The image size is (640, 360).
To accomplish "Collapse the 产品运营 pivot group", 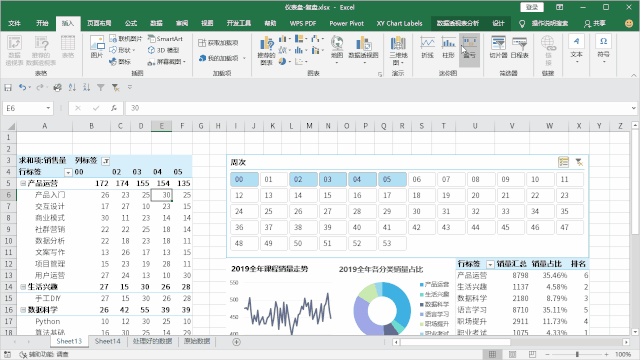I will [x=23, y=183].
